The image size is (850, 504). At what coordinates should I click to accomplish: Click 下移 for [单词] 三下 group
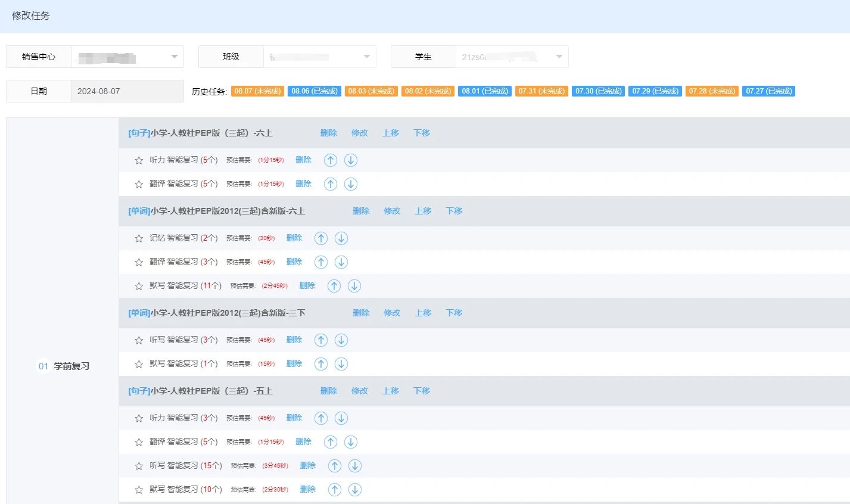[454, 313]
